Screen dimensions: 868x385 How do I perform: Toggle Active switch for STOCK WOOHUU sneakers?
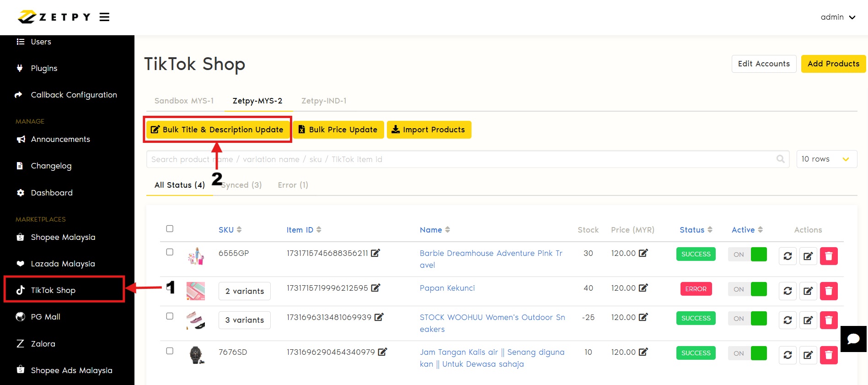point(747,318)
